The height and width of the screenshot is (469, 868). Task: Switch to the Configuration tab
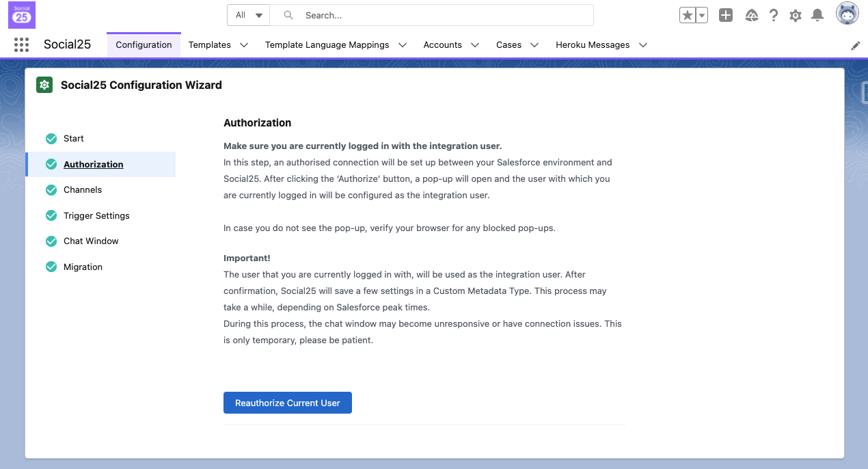pos(144,45)
